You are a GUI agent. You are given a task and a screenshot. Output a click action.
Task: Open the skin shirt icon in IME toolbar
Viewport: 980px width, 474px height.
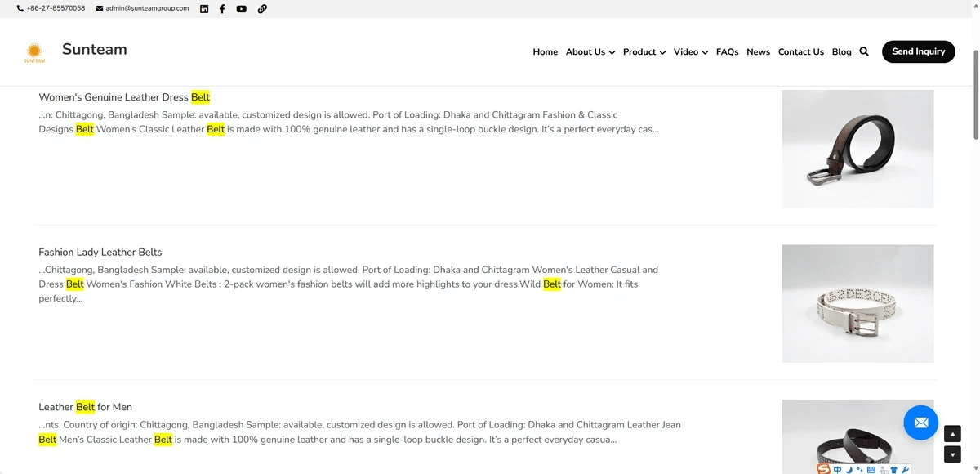[894, 470]
